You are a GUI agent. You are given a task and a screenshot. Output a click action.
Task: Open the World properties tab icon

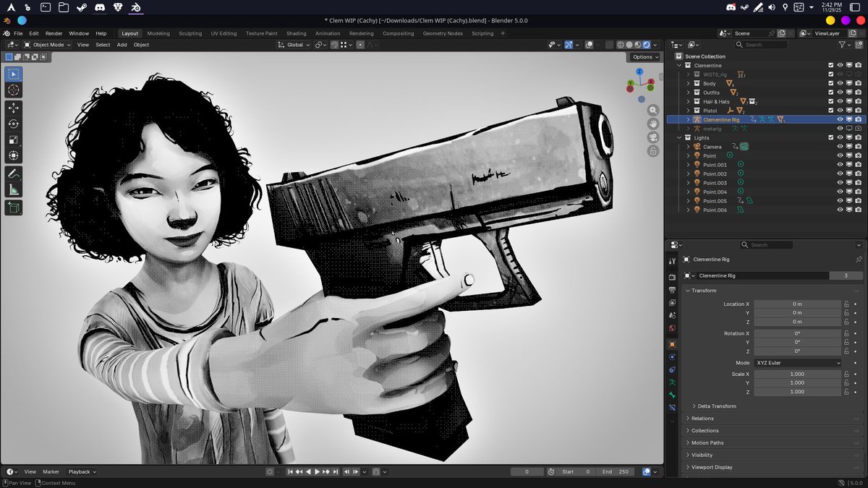[x=672, y=328]
